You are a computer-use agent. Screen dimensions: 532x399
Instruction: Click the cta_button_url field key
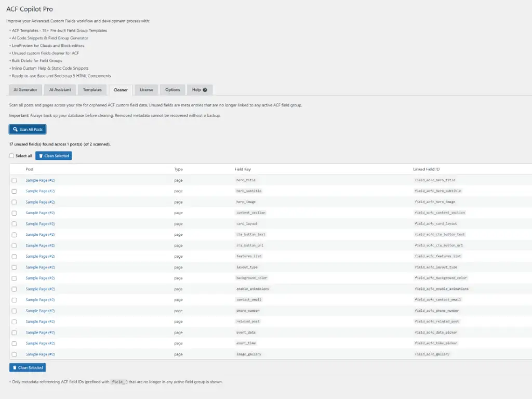coord(250,245)
